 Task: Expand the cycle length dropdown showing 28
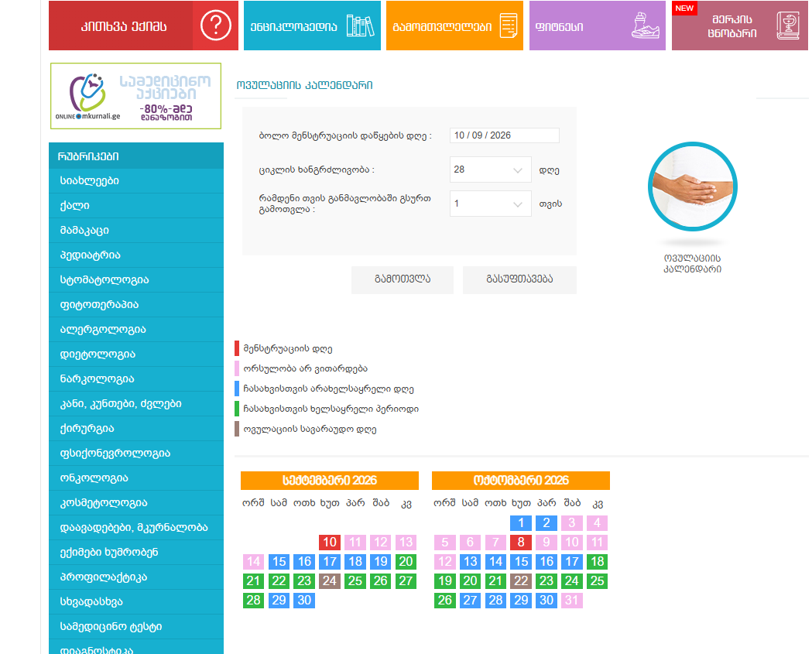[491, 169]
